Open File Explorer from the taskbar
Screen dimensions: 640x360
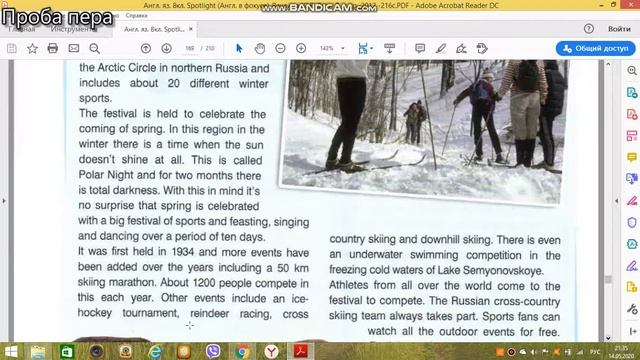click(38, 351)
